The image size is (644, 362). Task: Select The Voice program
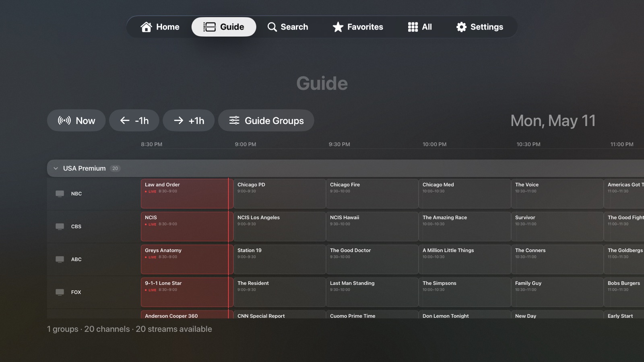click(557, 194)
